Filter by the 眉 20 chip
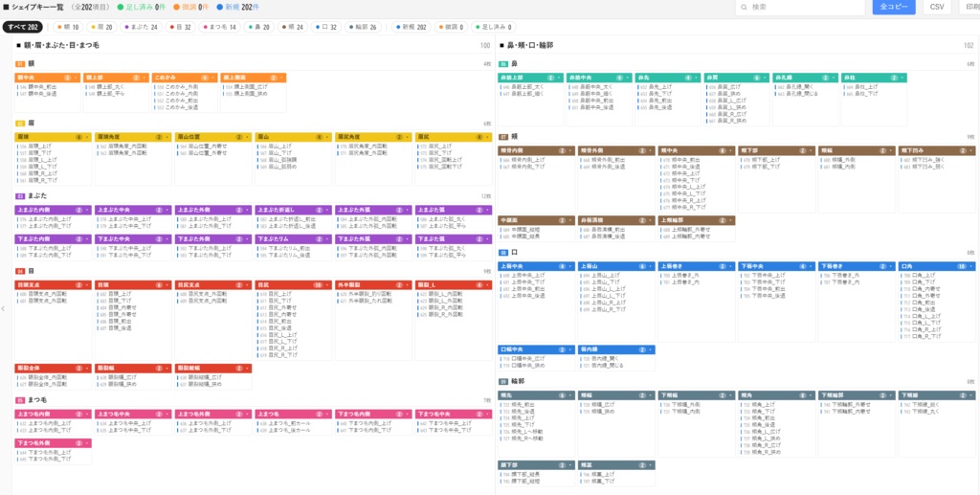Screen dimensions: 980x495 (x=100, y=27)
